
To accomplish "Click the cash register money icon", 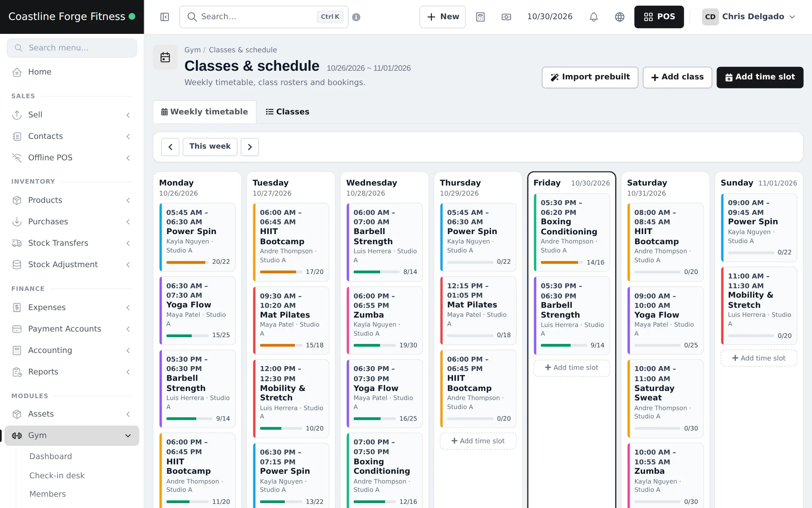I will (x=506, y=17).
